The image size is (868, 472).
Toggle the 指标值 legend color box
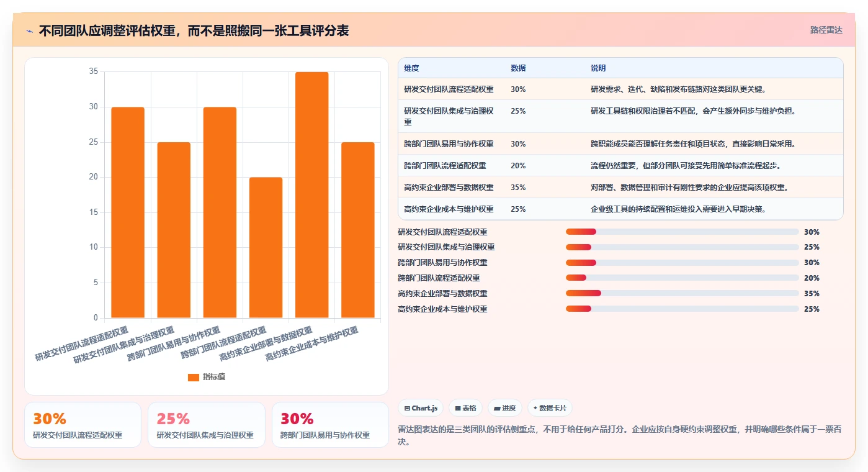pyautogui.click(x=194, y=377)
